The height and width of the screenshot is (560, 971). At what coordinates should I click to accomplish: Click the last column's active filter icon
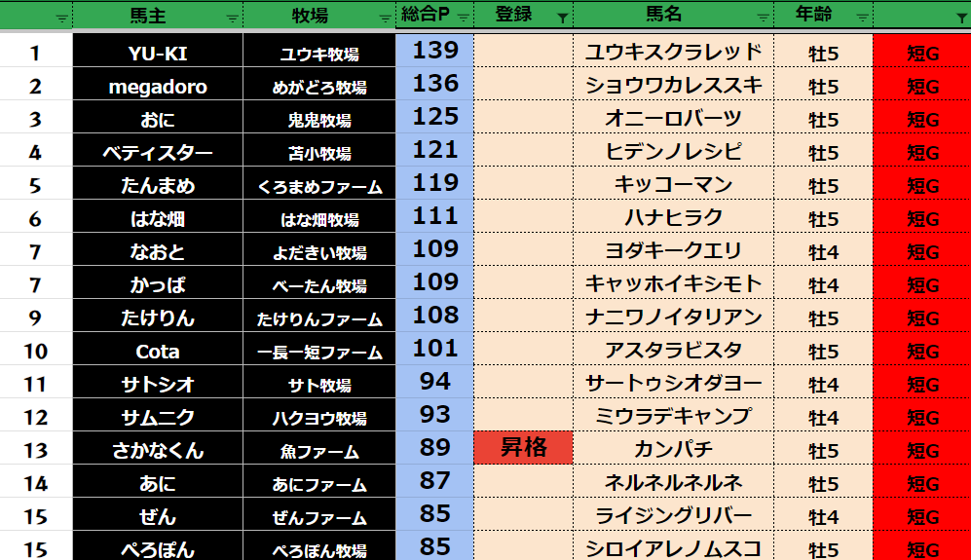pos(960,18)
